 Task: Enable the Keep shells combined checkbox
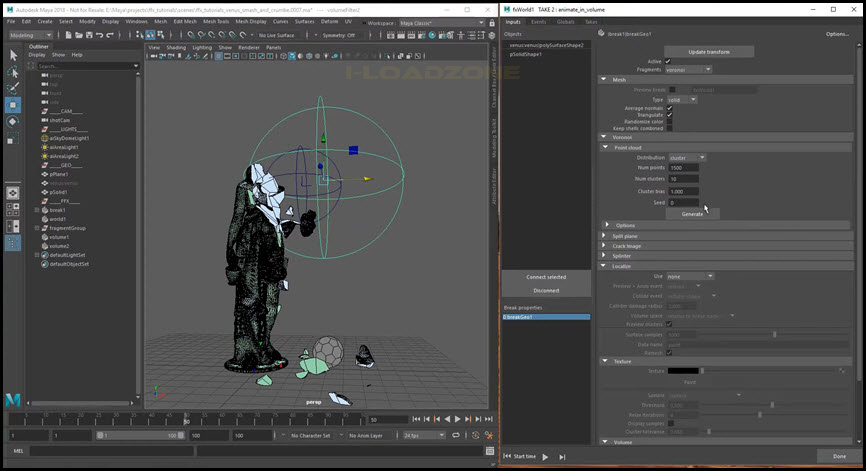click(x=669, y=128)
